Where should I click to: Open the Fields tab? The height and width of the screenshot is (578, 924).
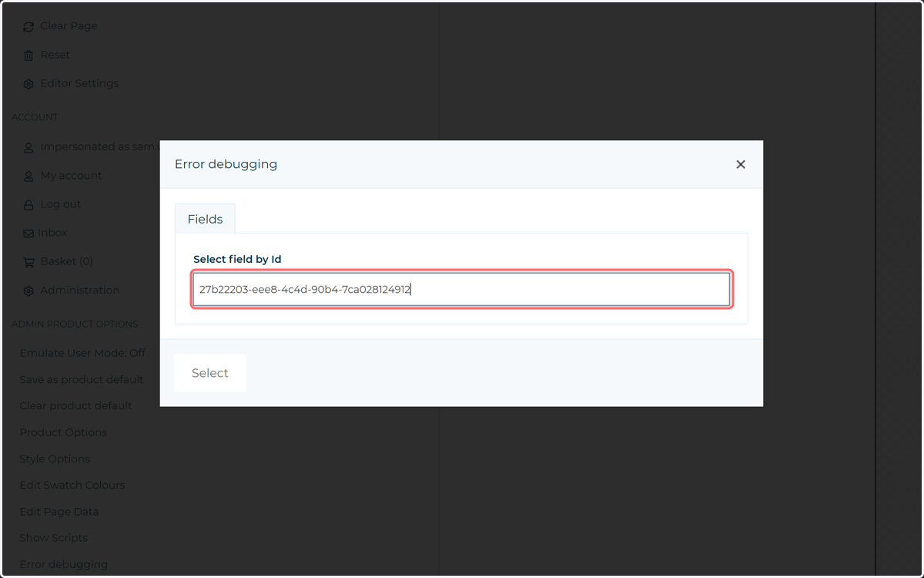click(205, 219)
